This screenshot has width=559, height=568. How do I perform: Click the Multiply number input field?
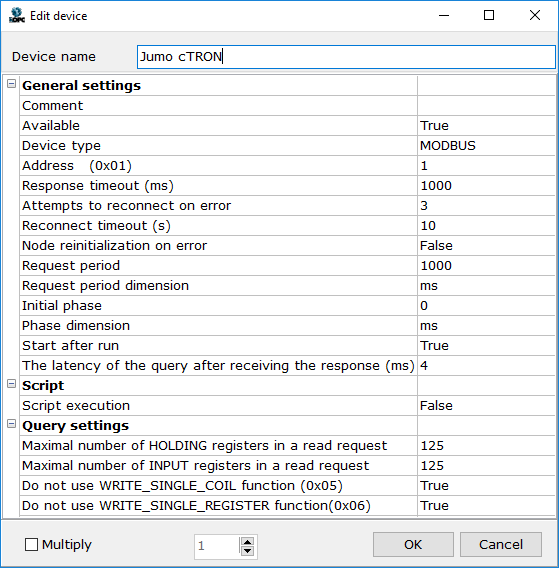click(217, 546)
